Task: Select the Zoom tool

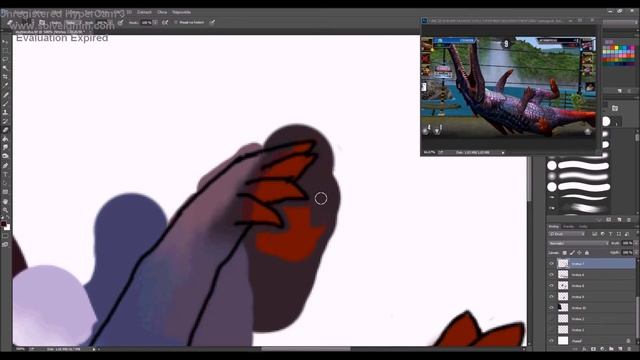Action: coord(5,210)
